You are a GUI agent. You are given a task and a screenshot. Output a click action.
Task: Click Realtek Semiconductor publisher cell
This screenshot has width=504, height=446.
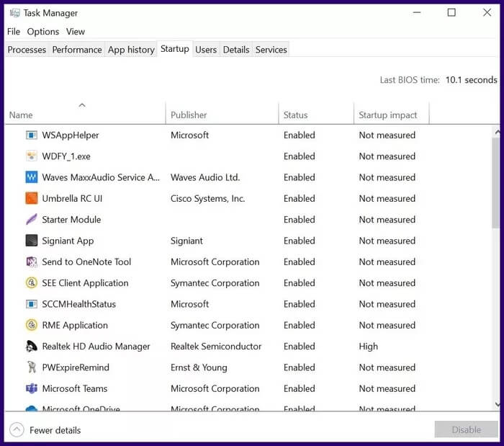[x=216, y=347]
